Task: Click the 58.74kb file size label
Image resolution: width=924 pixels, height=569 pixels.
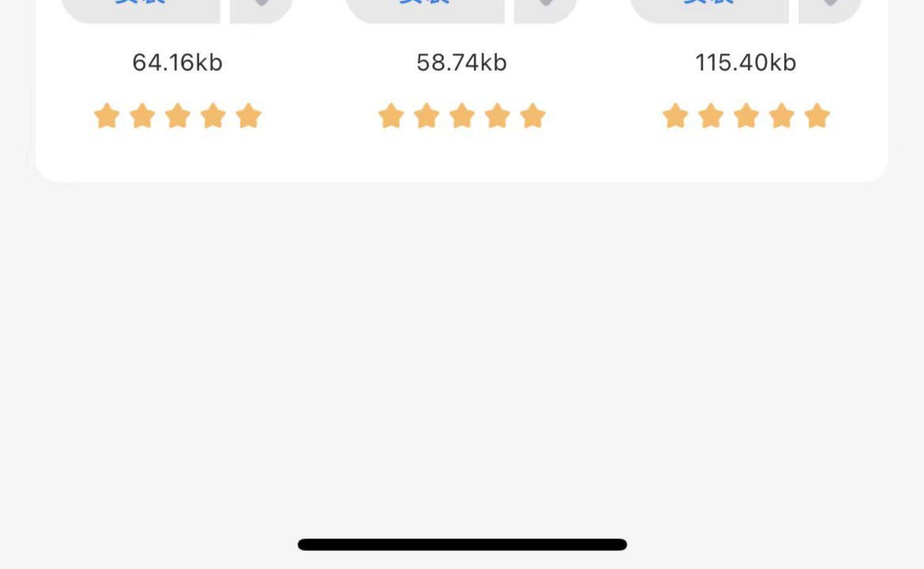Action: [461, 63]
